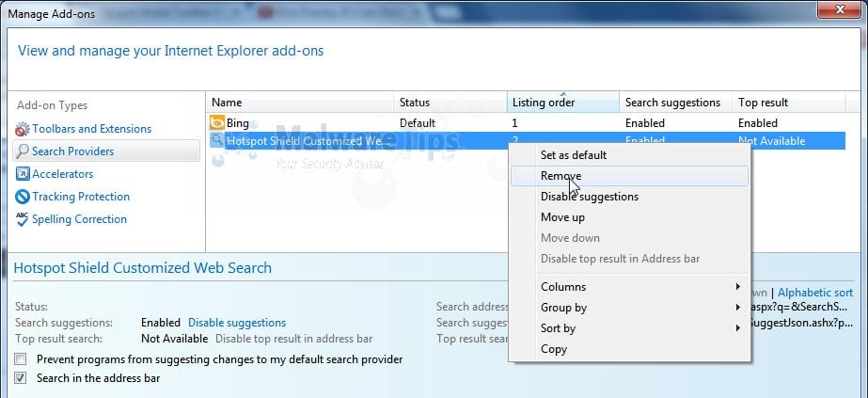This screenshot has height=398, width=868.
Task: Expand the Group by submenu arrow
Action: pos(738,308)
